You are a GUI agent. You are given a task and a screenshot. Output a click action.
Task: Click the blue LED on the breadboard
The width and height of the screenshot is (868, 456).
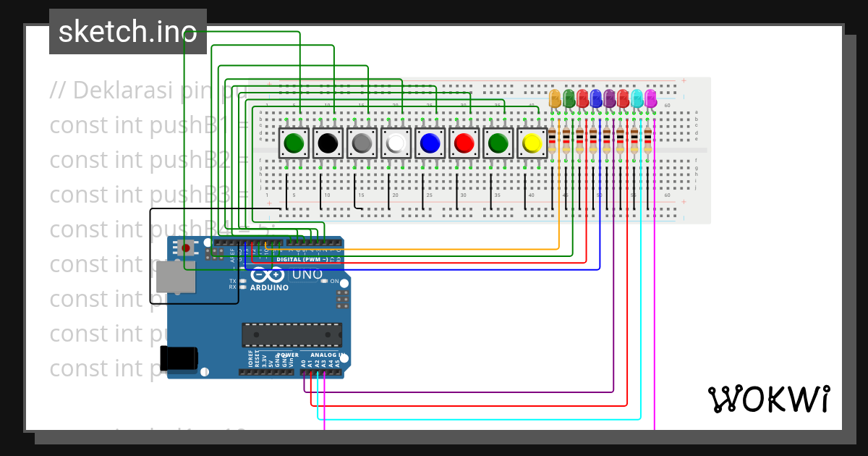(595, 98)
